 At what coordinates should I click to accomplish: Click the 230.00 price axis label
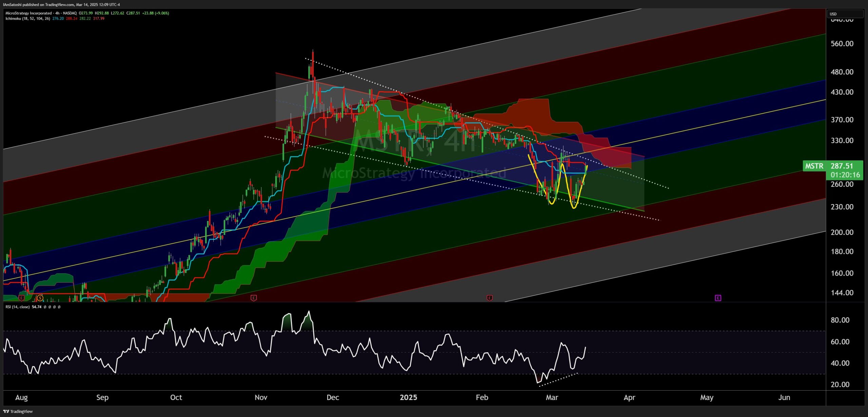[x=842, y=207]
